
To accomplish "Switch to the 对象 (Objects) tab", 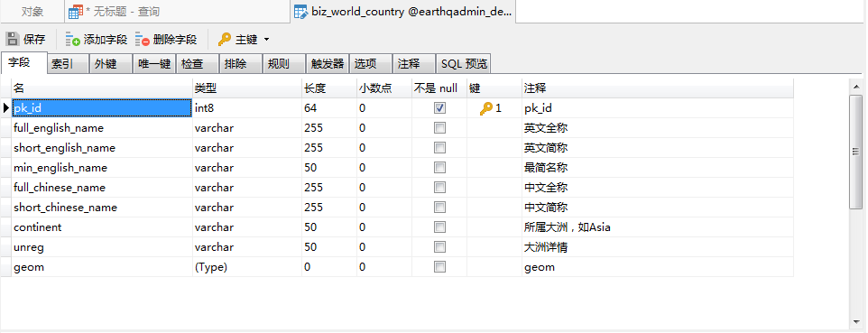I will click(32, 12).
